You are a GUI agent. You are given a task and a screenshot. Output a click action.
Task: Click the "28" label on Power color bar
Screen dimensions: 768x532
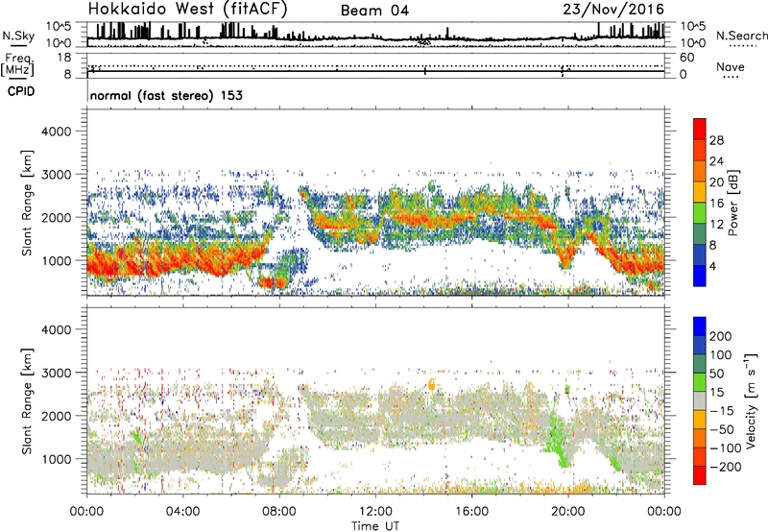716,140
